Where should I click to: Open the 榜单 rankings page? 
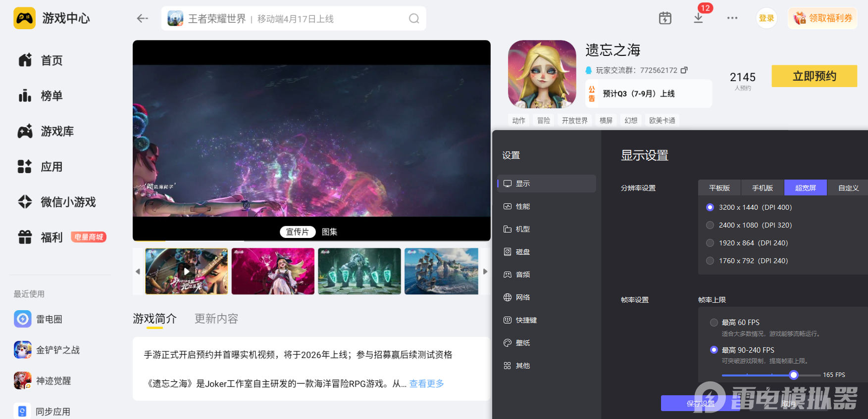[41, 95]
